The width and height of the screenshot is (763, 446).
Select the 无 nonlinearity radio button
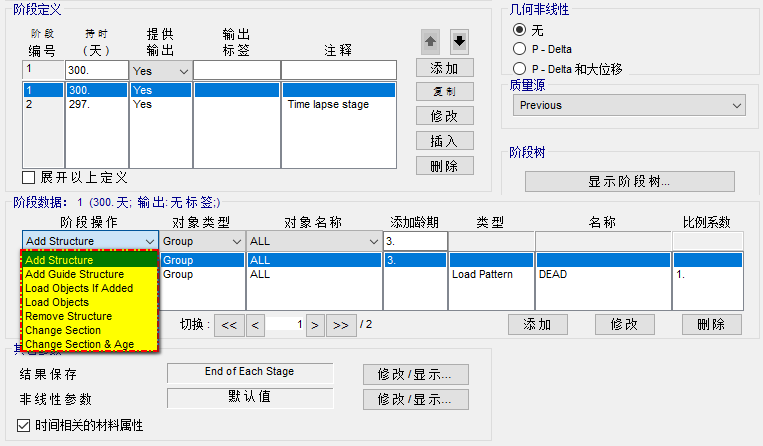519,29
